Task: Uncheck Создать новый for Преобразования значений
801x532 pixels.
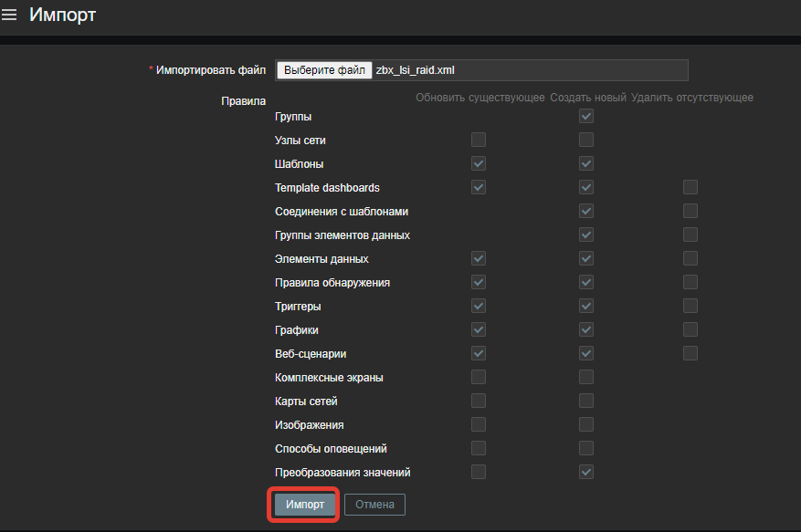Action: 586,473
